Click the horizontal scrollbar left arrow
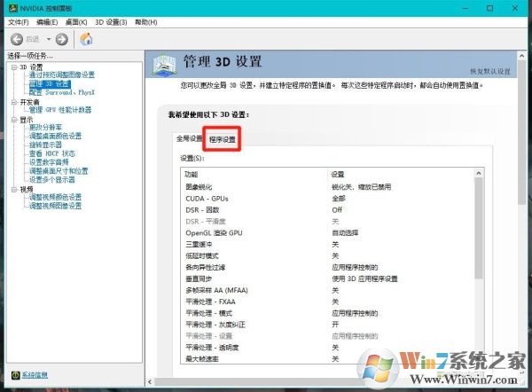Image resolution: width=532 pixels, height=392 pixels. tap(150, 382)
